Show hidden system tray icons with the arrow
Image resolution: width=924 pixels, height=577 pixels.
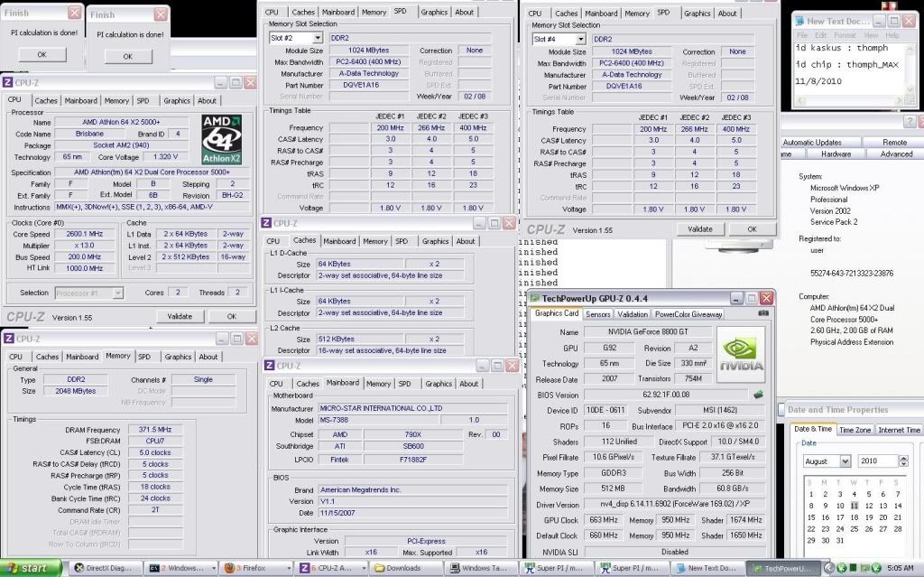pos(828,568)
